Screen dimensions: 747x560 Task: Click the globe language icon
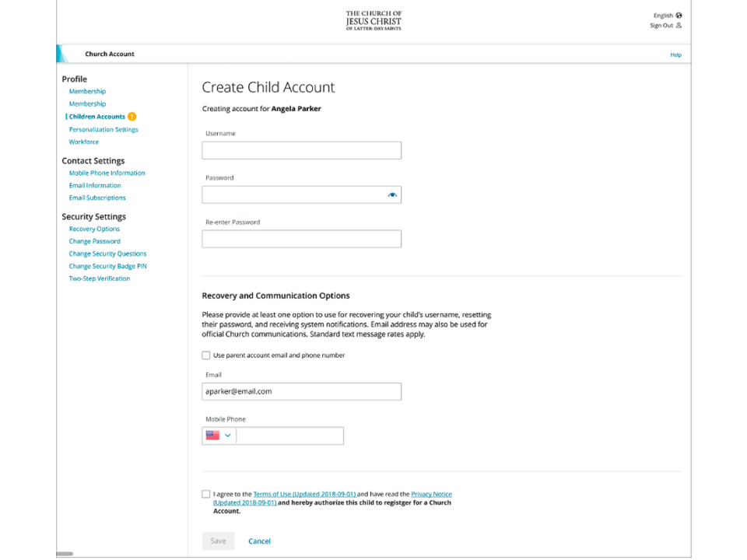coord(679,16)
